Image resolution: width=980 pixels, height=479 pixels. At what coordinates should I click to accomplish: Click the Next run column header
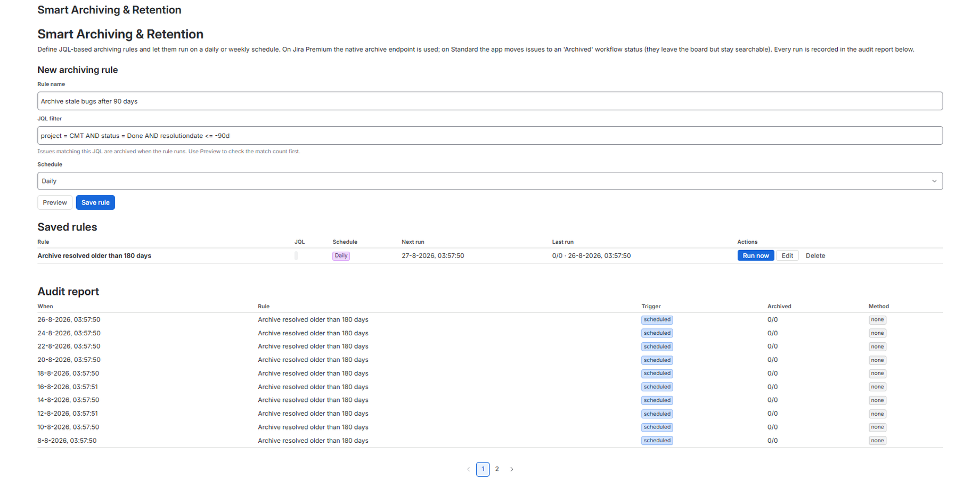413,242
